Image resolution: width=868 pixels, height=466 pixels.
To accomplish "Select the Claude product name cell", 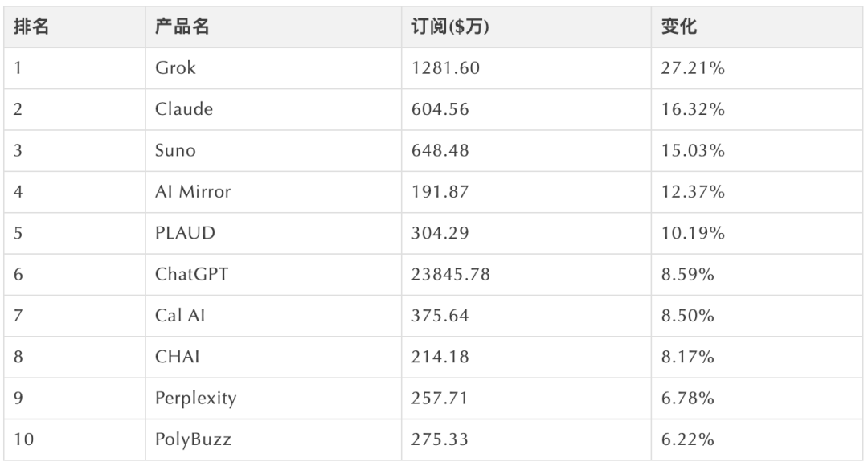I will click(184, 109).
